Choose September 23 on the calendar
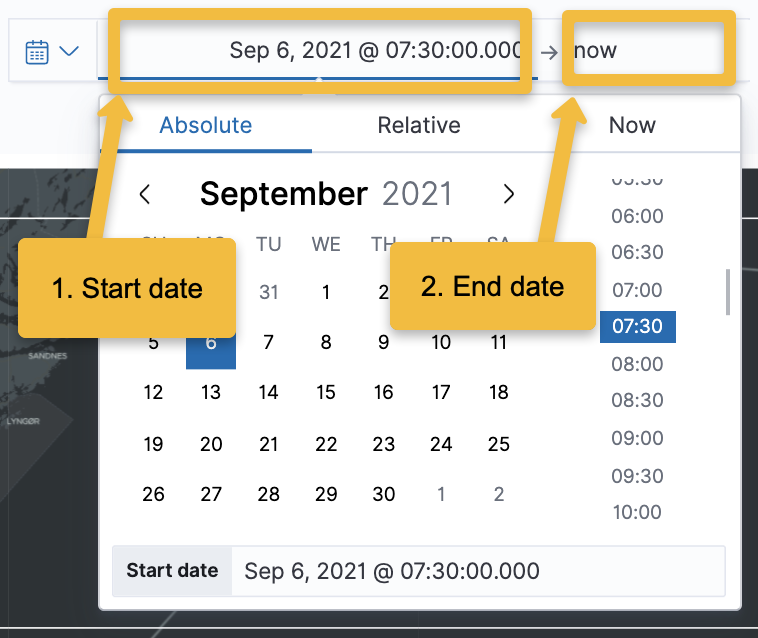758x638 pixels. (x=383, y=444)
